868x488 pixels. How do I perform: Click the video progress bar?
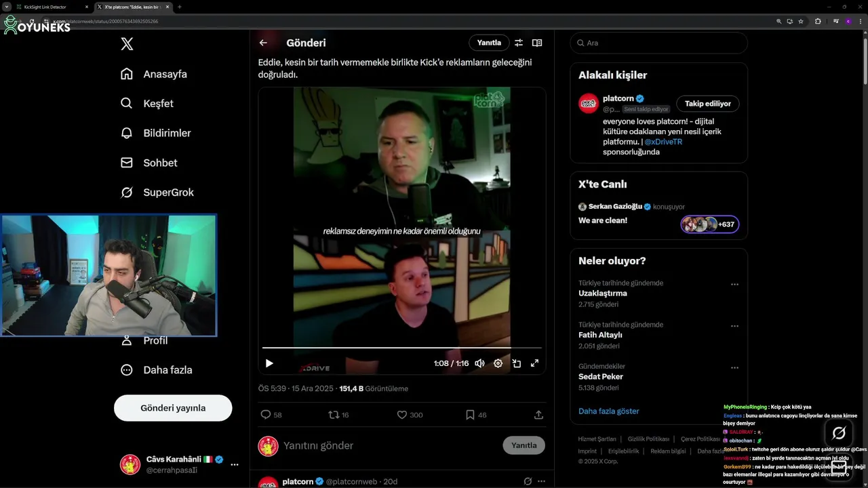coord(401,348)
